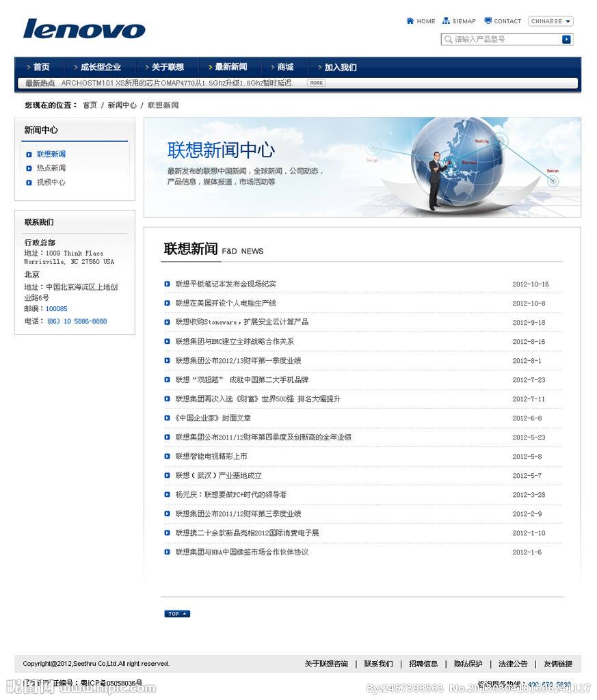The height and width of the screenshot is (700, 597).
Task: Click the Lenovo logo
Action: click(84, 29)
